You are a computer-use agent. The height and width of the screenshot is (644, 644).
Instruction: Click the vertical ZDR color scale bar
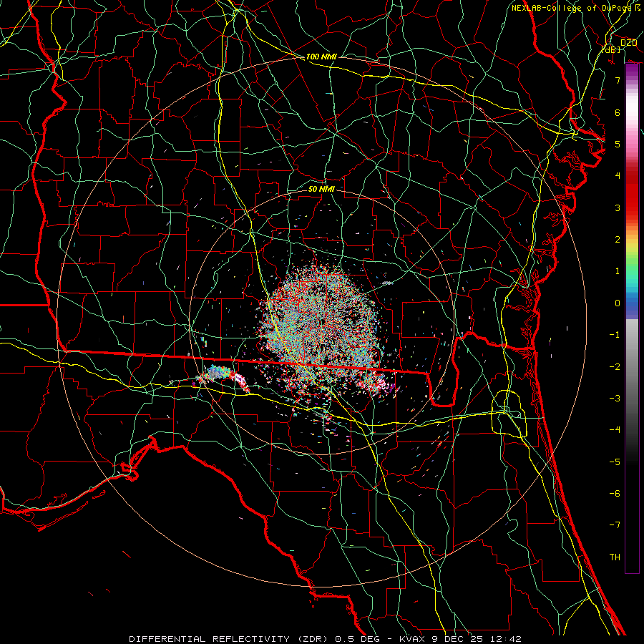[632, 318]
